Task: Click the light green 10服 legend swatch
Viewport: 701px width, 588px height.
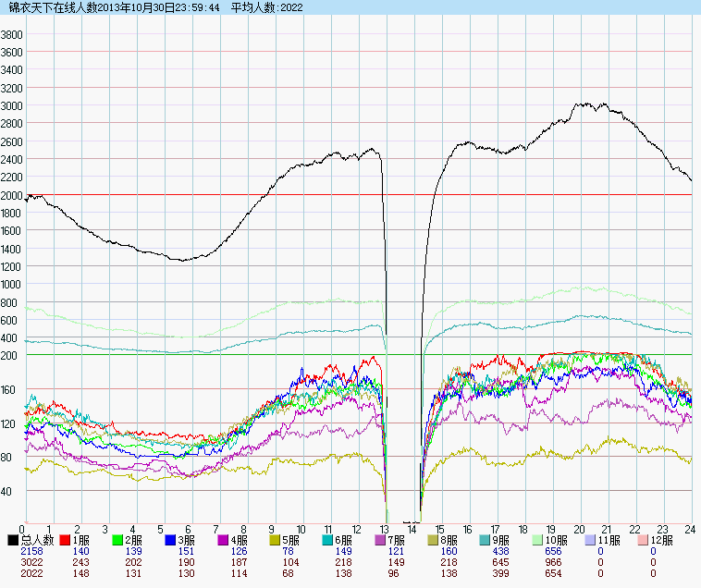Action: coord(538,539)
